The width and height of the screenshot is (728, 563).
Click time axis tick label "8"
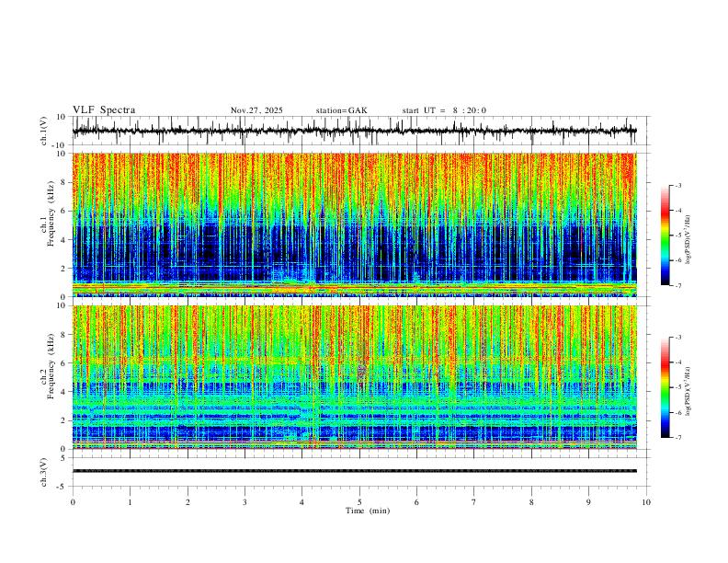coord(531,502)
